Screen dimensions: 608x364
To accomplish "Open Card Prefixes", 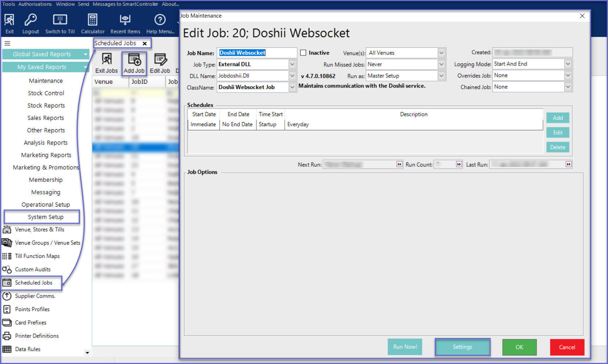I will (x=30, y=323).
